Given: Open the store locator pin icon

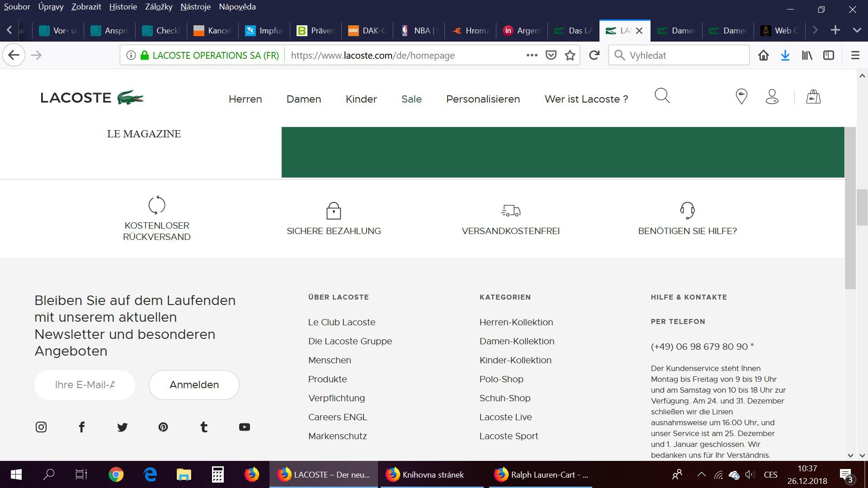Looking at the screenshot, I should pyautogui.click(x=741, y=96).
